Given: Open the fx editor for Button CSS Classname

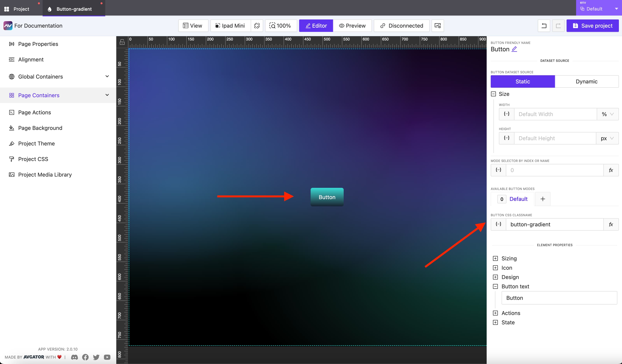Looking at the screenshot, I should (611, 224).
